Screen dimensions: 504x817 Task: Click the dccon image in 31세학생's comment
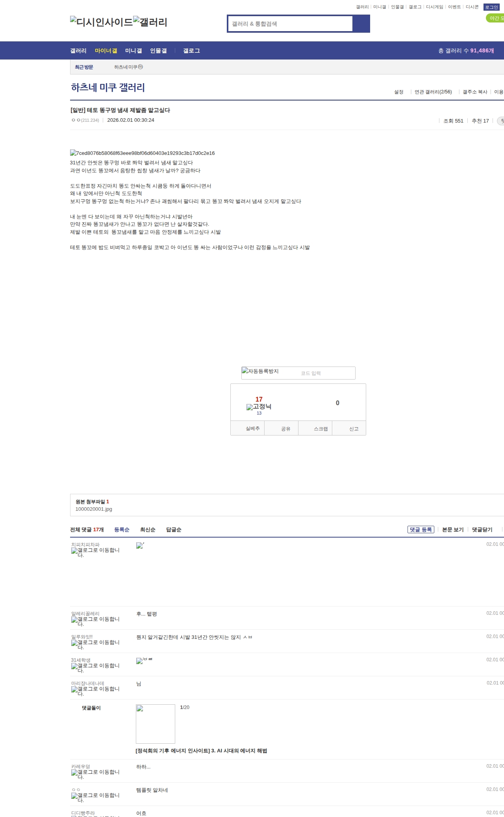144,661
